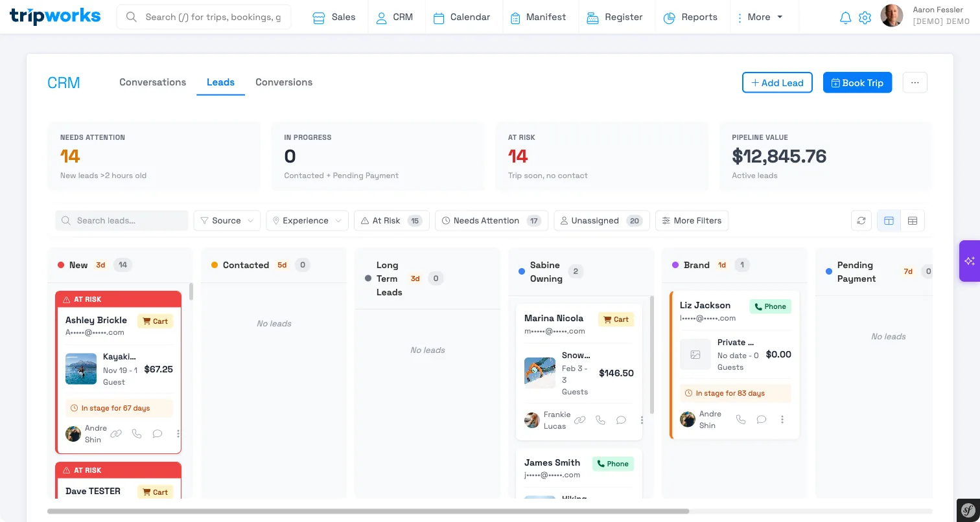Call Liz Jackson using phone icon
This screenshot has height=522, width=980.
pos(741,420)
